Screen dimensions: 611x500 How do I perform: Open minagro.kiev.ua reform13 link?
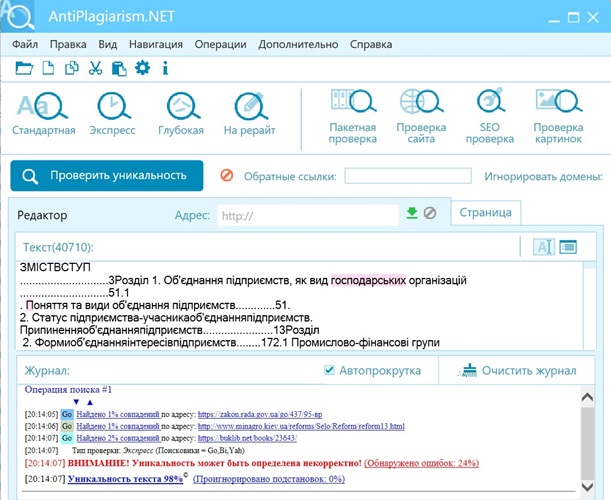point(301,426)
